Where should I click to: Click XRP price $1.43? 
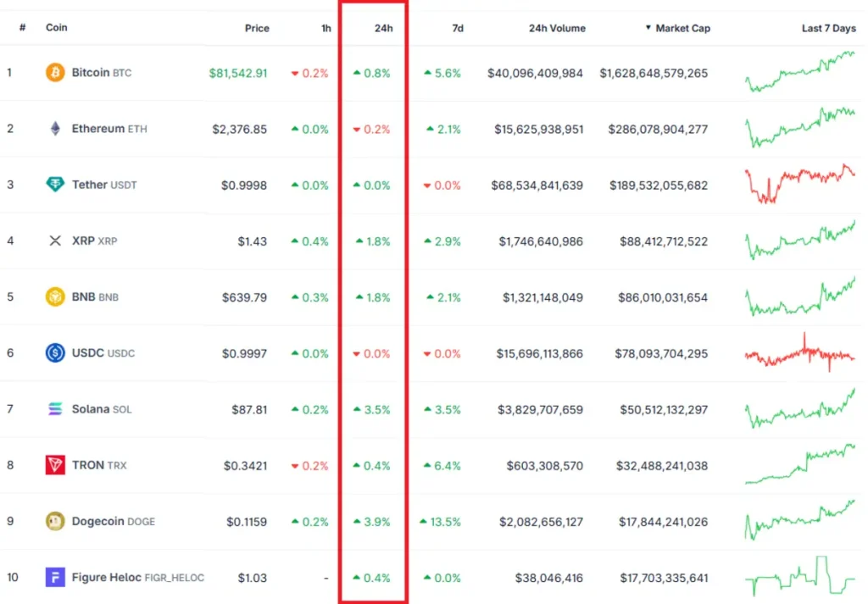(253, 241)
